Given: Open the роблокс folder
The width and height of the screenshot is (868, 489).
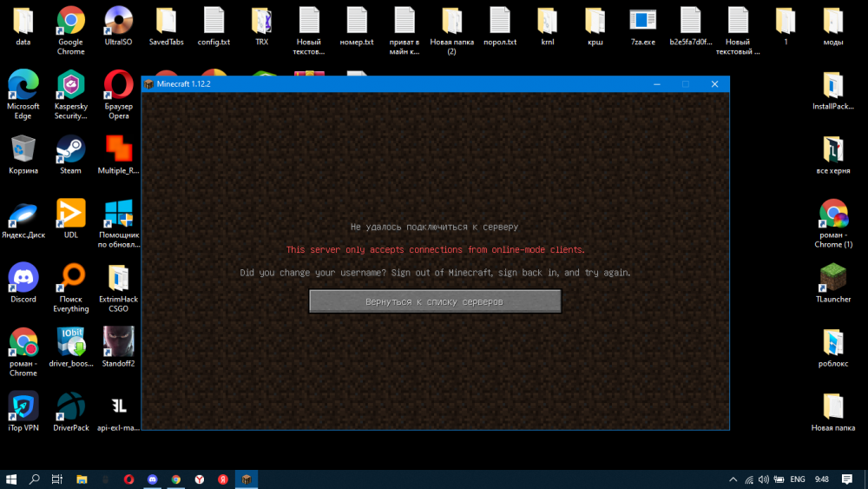Looking at the screenshot, I should pos(833,347).
